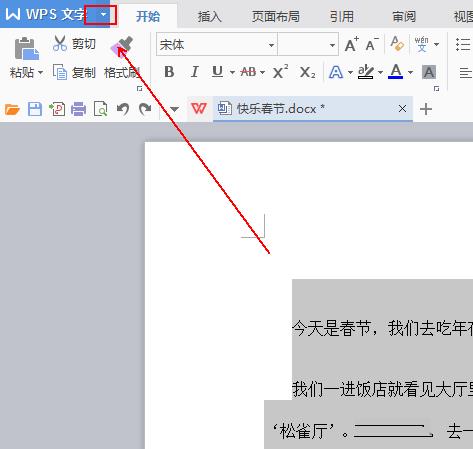
Task: Add a new document tab with plus
Action: pos(426,109)
